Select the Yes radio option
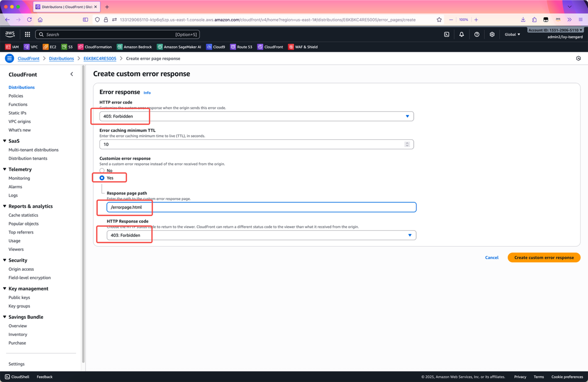The width and height of the screenshot is (588, 382). click(x=102, y=178)
